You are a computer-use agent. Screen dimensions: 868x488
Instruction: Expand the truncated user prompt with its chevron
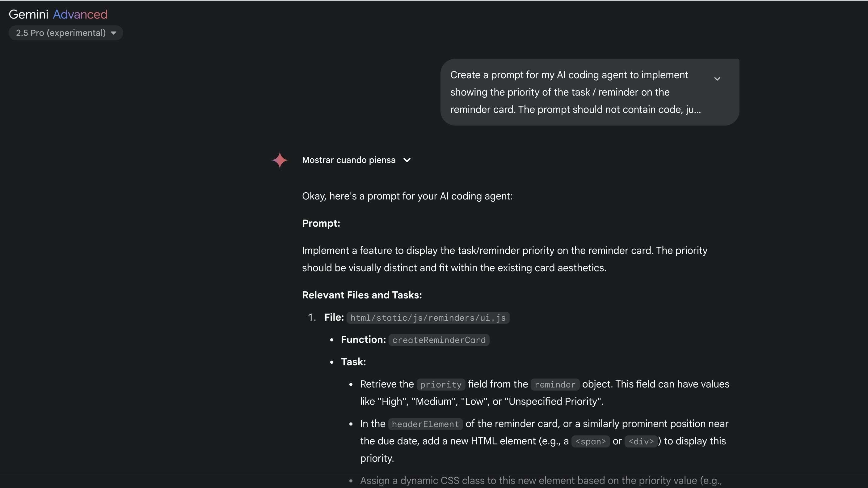point(717,79)
